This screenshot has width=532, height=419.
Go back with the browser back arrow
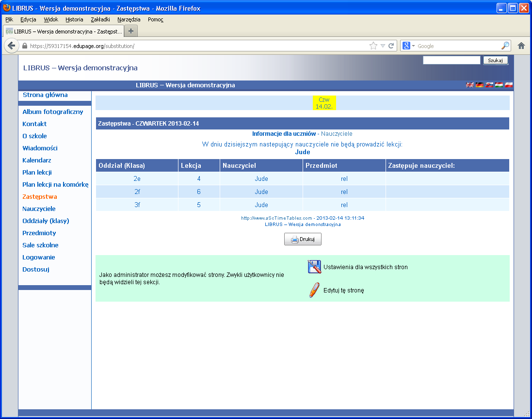[x=11, y=46]
